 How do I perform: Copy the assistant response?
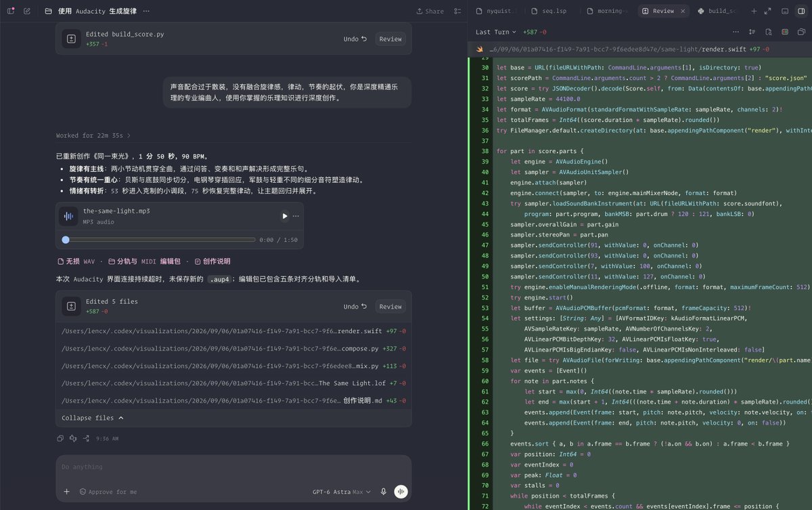coord(61,438)
